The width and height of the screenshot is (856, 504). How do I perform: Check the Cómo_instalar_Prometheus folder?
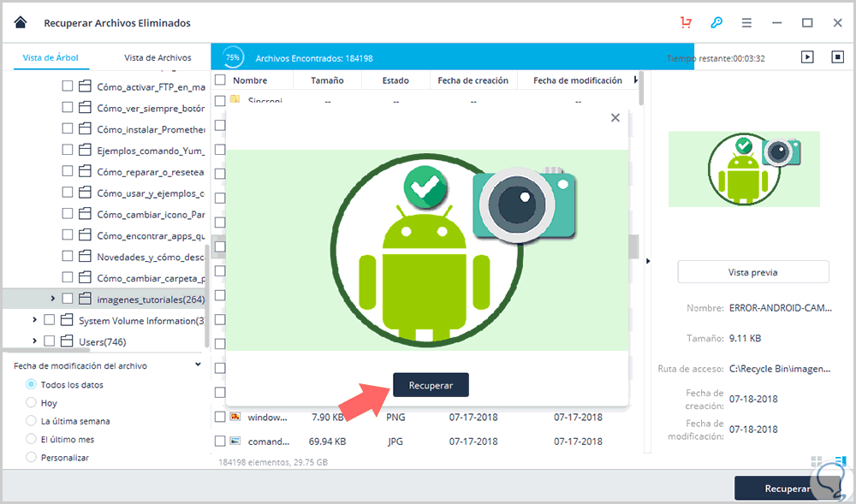[67, 128]
